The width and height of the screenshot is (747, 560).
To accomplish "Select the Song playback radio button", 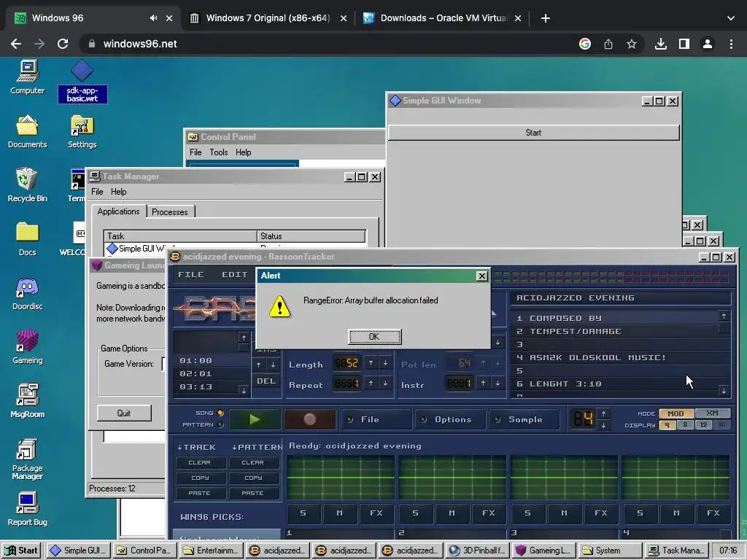I will point(220,413).
